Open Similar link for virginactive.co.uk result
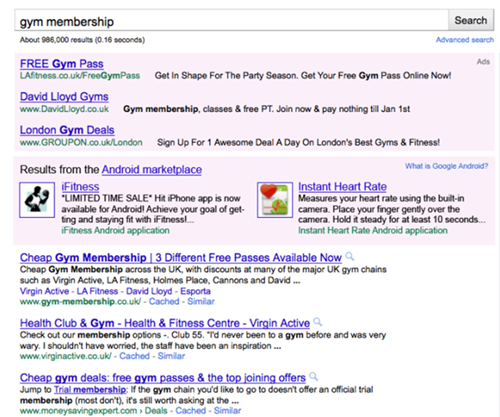 tap(171, 356)
